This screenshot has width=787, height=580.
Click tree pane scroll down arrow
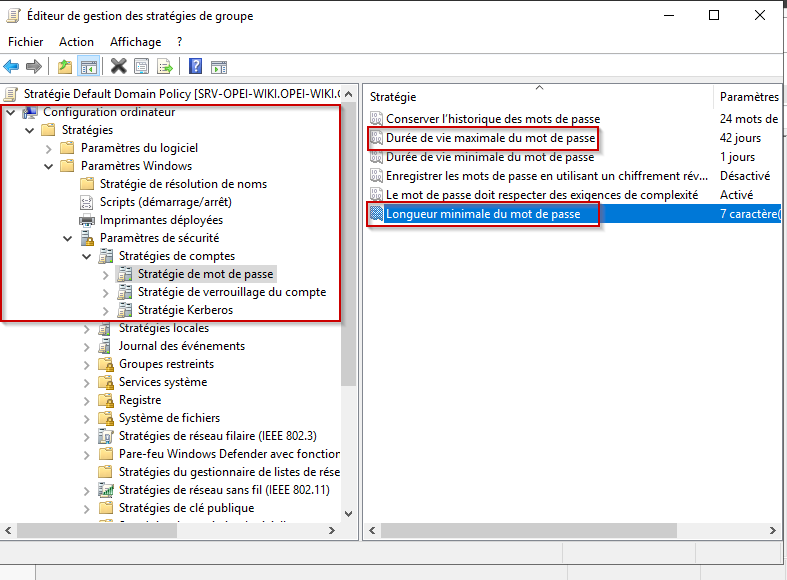point(348,514)
